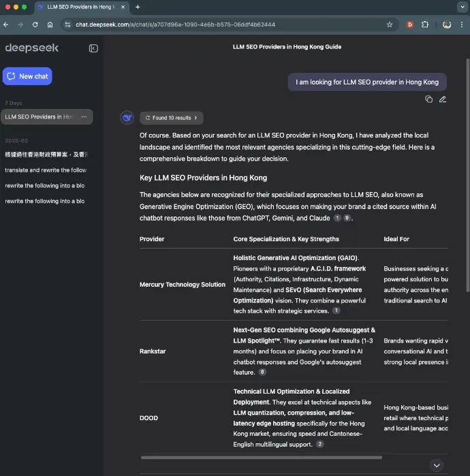Click the table horizontal scrollbar
The height and width of the screenshot is (476, 470).
click(262, 457)
